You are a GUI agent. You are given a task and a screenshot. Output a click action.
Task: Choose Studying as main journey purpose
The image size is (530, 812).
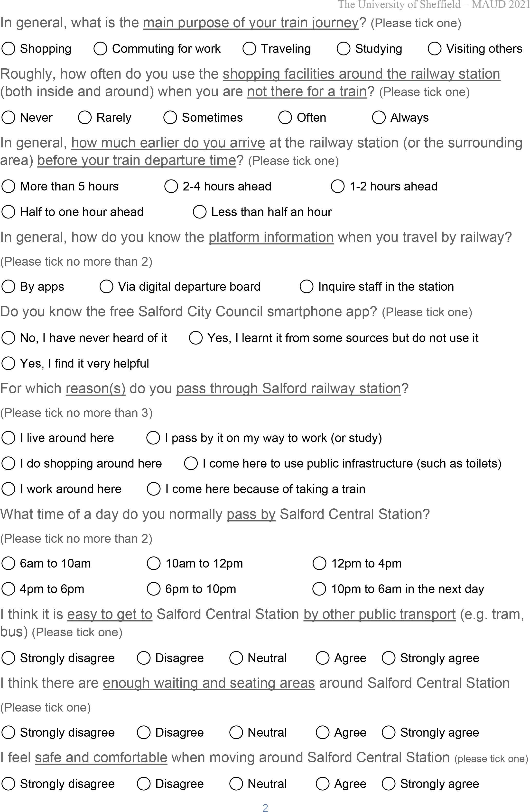(343, 49)
